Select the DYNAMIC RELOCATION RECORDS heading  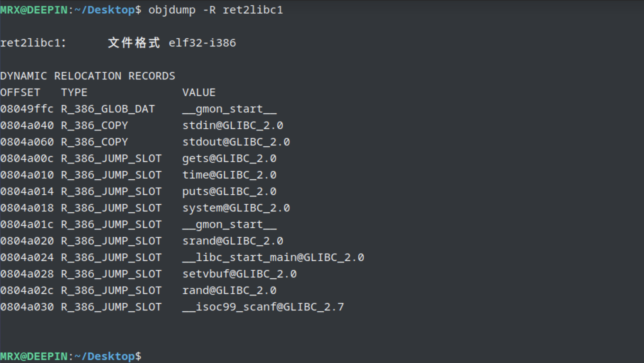point(88,76)
